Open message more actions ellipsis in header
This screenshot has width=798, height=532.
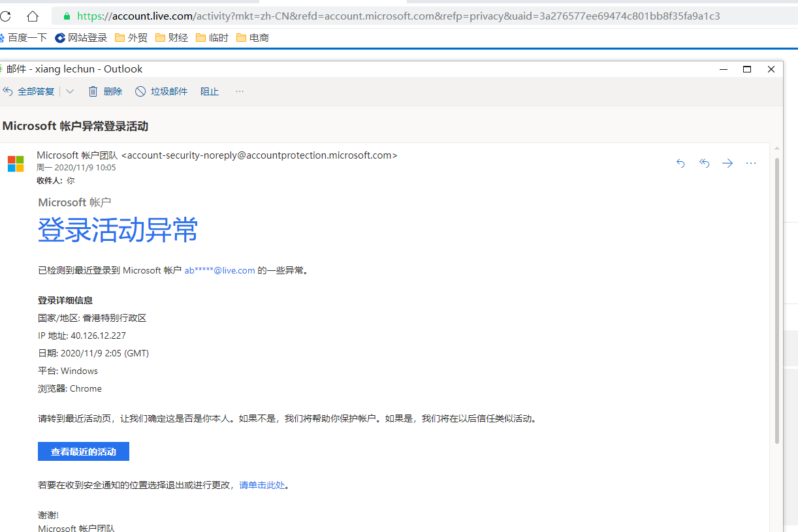point(751,163)
